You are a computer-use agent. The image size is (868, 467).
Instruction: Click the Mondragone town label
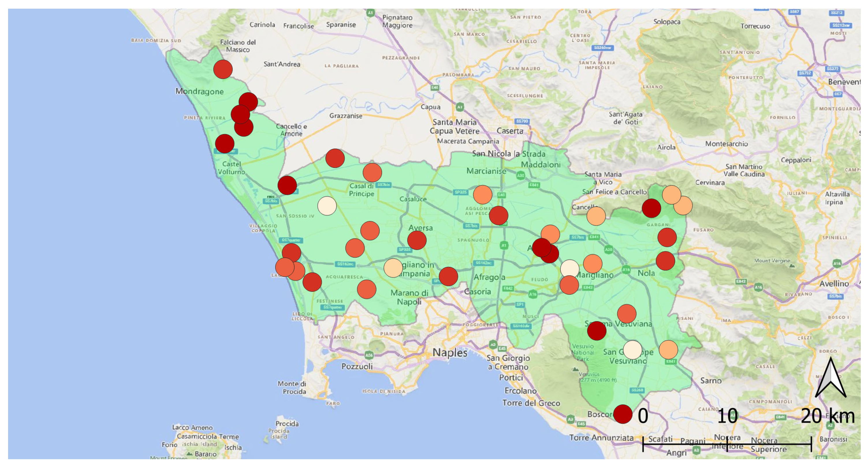click(x=200, y=91)
